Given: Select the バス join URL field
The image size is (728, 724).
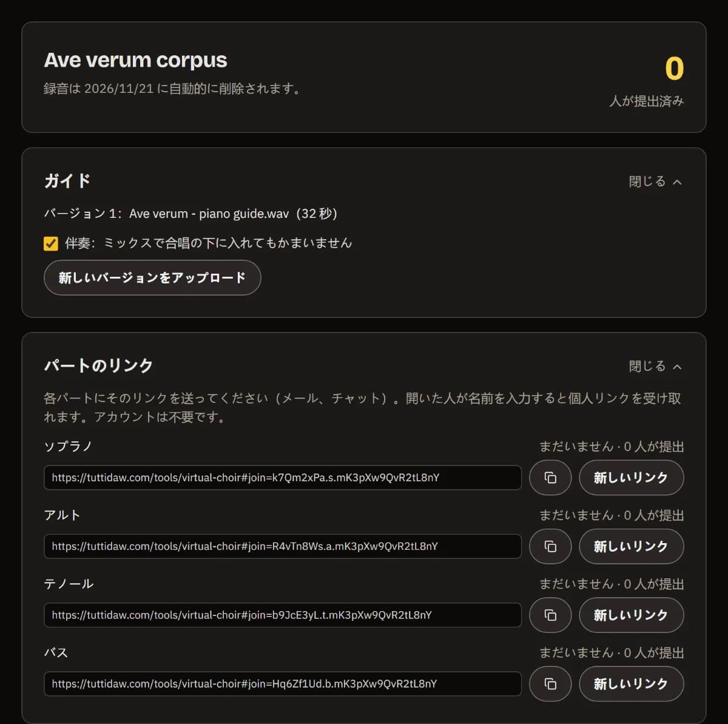Looking at the screenshot, I should pyautogui.click(x=283, y=684).
